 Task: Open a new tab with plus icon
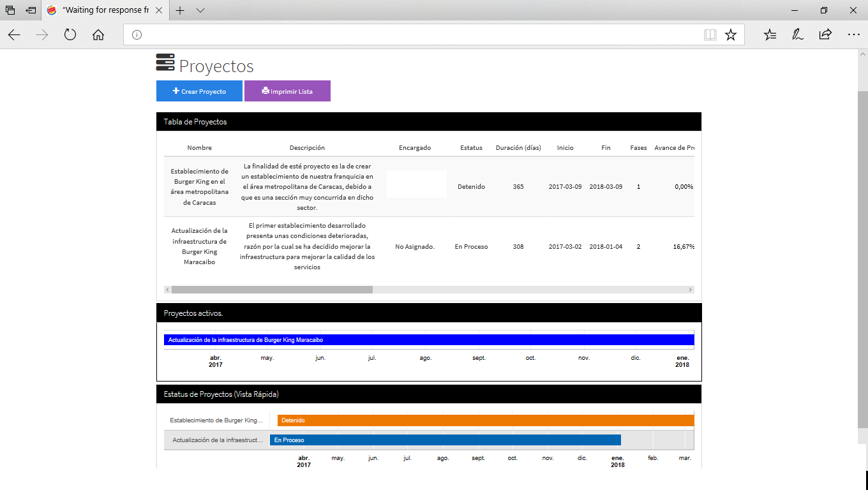tap(180, 10)
